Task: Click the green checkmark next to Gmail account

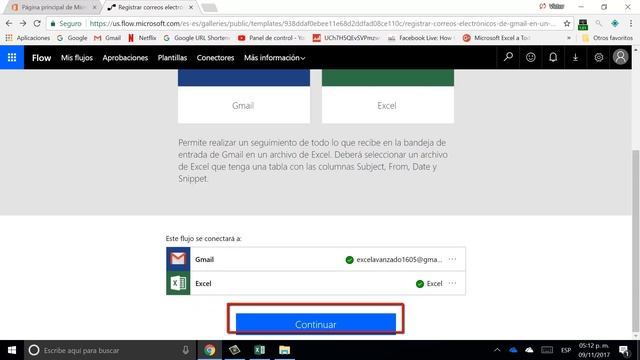Action: (x=349, y=260)
